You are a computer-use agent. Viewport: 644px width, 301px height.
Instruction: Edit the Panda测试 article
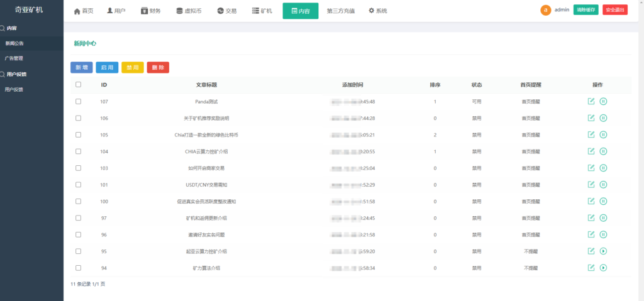591,101
